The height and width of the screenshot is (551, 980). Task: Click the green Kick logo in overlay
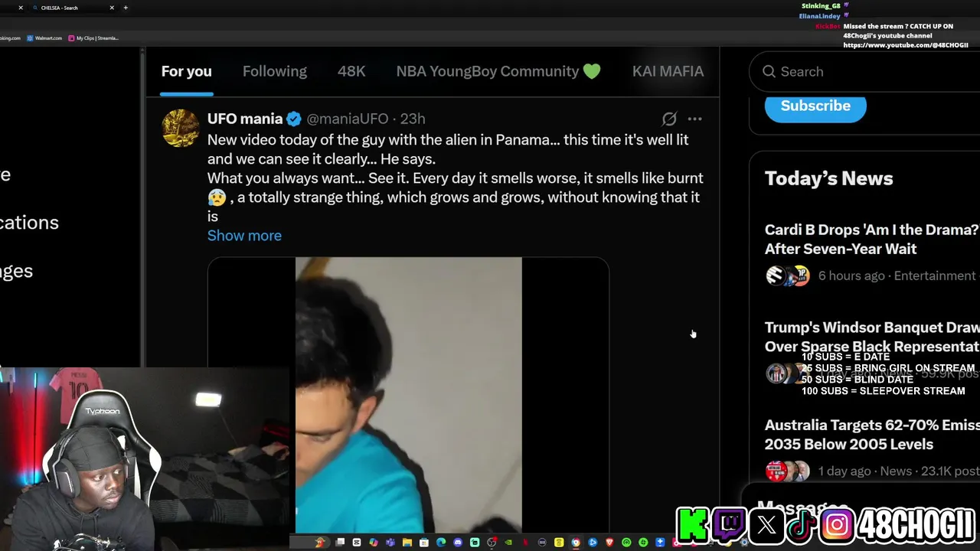pos(694,525)
